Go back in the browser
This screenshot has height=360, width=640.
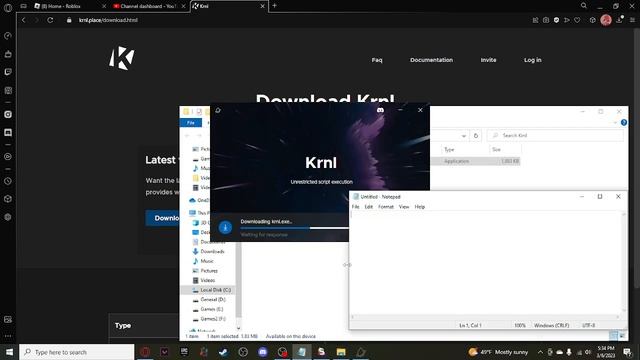(x=24, y=20)
